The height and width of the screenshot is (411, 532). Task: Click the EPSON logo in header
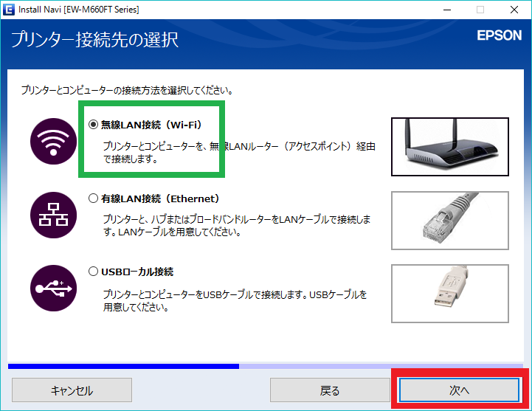(x=499, y=35)
